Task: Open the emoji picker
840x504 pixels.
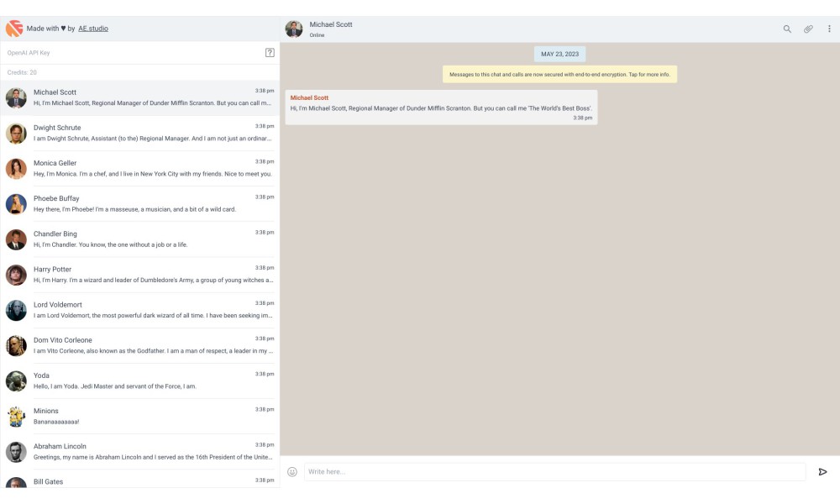Action: coord(292,472)
